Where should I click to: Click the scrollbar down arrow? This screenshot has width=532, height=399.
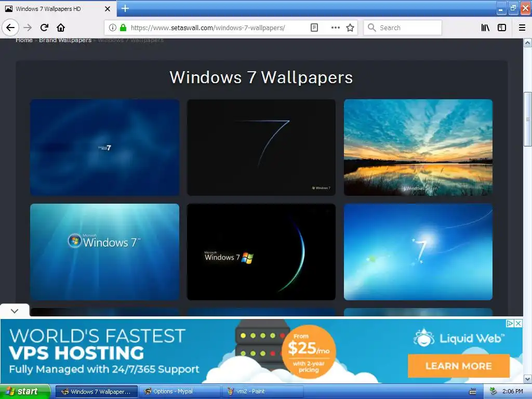[x=528, y=379]
